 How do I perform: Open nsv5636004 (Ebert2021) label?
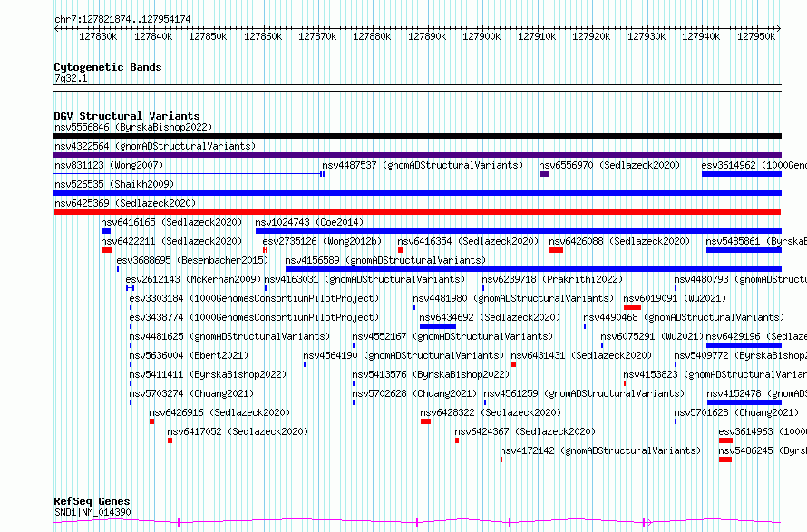tap(189, 355)
